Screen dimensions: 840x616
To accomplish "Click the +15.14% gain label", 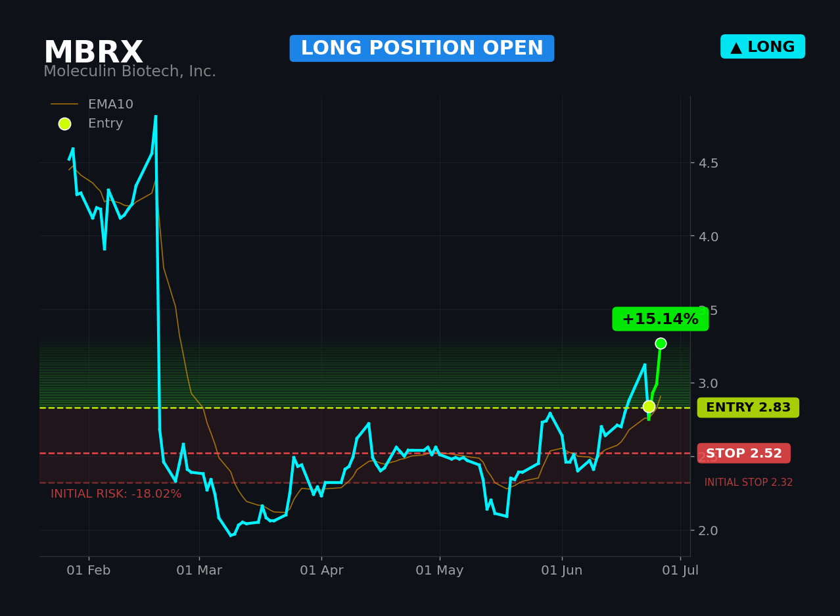I will coord(661,320).
